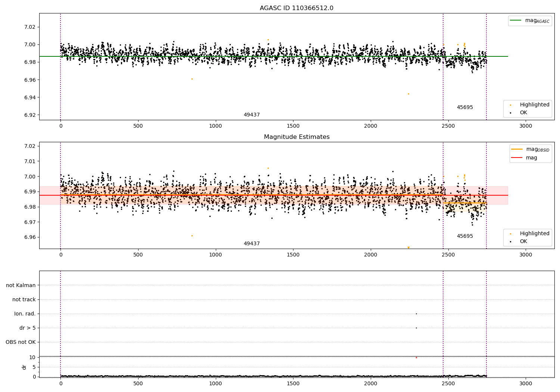The height and width of the screenshot is (392, 560).
Task: Click the 'not track' axis label
Action: [x=24, y=300]
